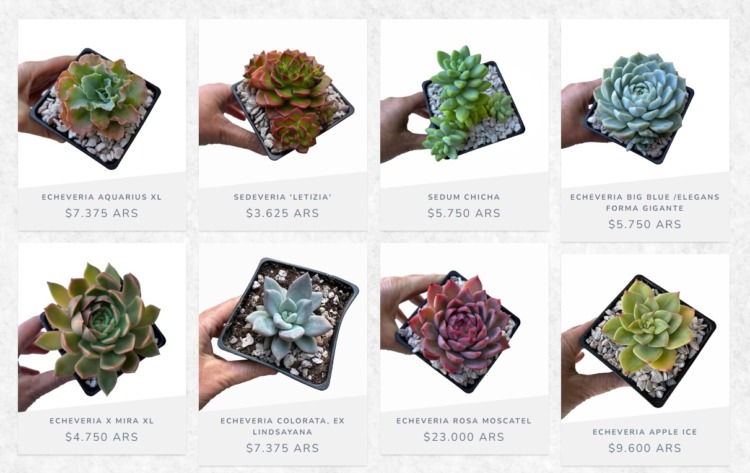View the Echeveria Apple Ice photo
This screenshot has width=750, height=473.
tap(645, 338)
